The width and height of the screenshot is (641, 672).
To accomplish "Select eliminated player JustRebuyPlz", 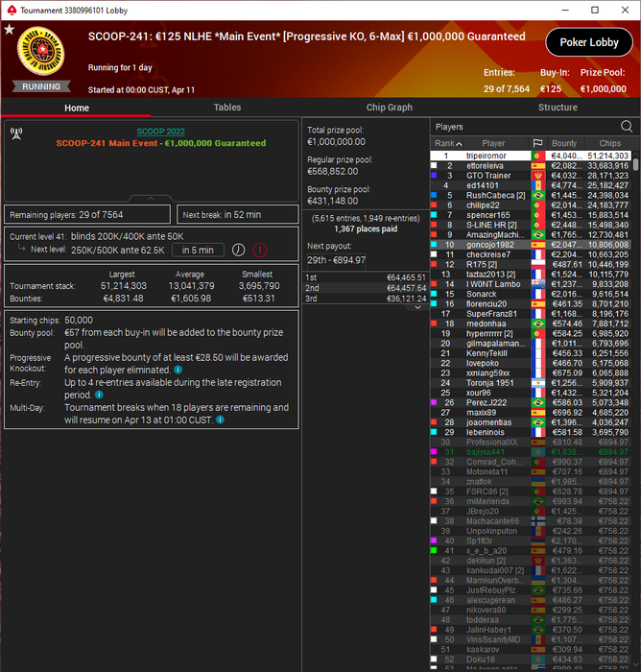I will [531, 589].
